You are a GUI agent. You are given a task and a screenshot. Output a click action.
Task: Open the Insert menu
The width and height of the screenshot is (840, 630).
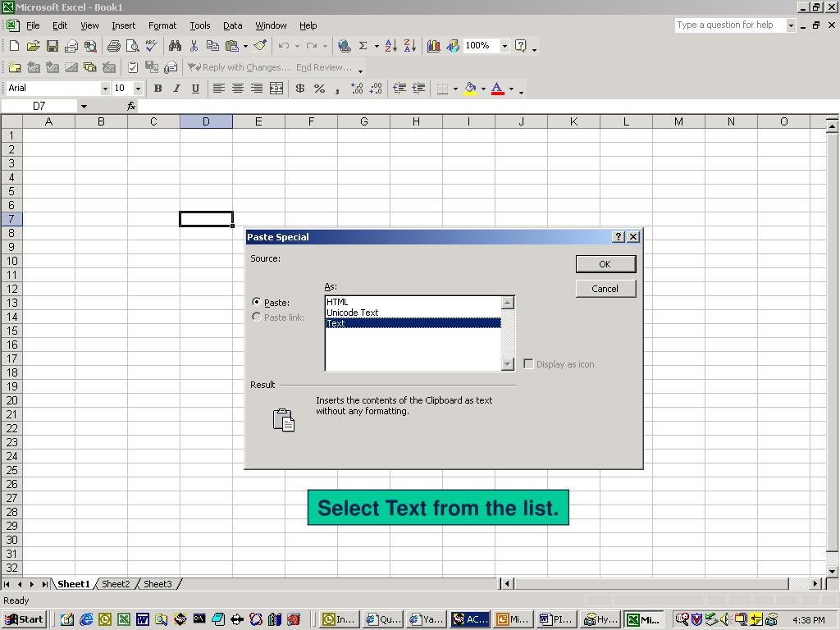123,25
